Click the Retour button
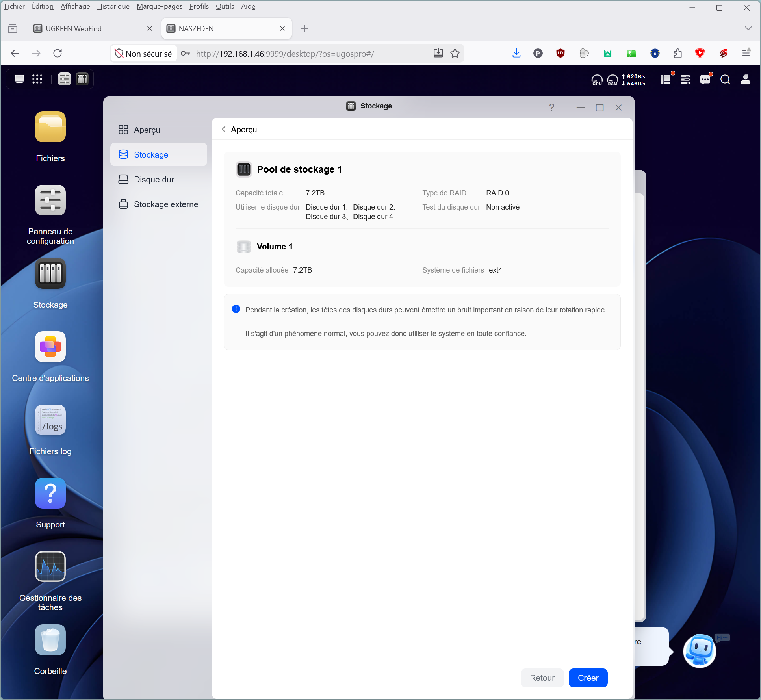The width and height of the screenshot is (761, 700). coord(542,678)
